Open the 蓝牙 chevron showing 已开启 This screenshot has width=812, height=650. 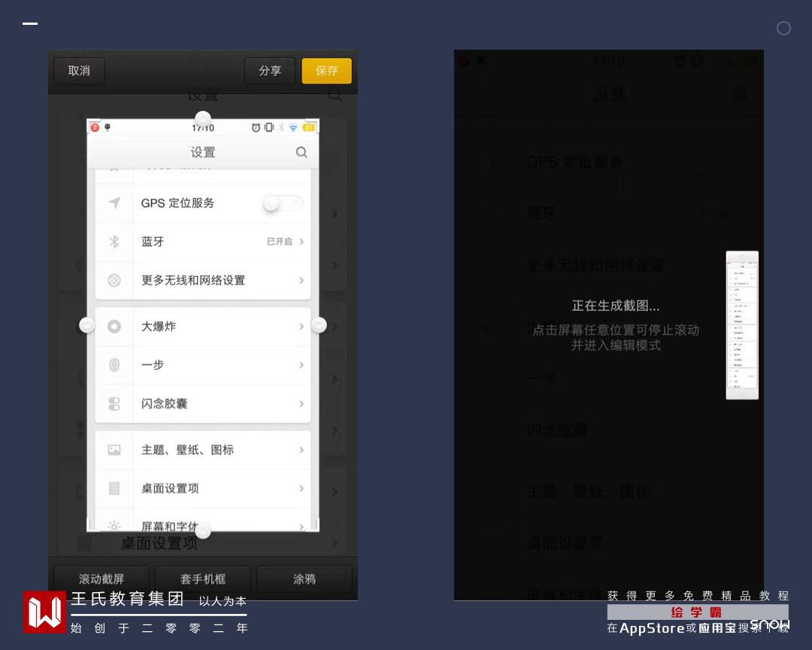pos(301,241)
